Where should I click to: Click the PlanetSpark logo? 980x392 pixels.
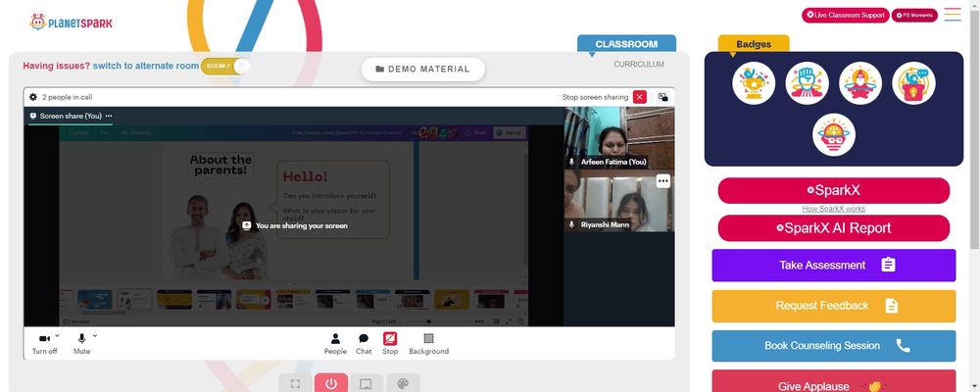(x=72, y=22)
